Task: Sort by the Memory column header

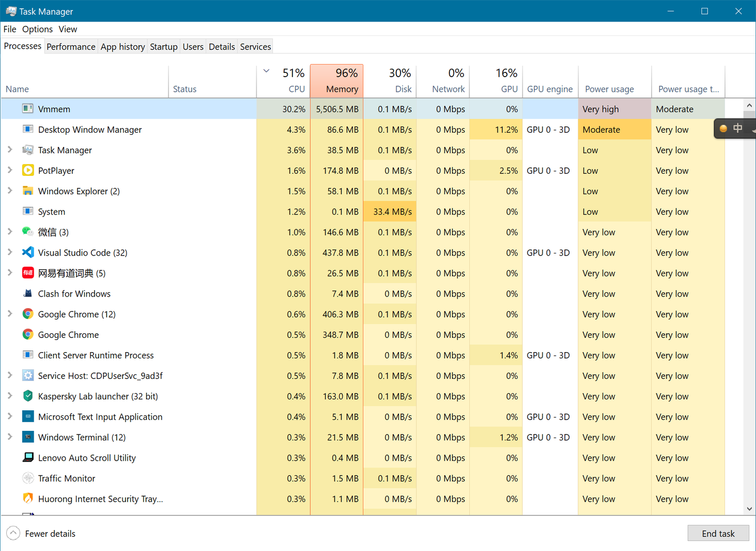Action: (337, 81)
